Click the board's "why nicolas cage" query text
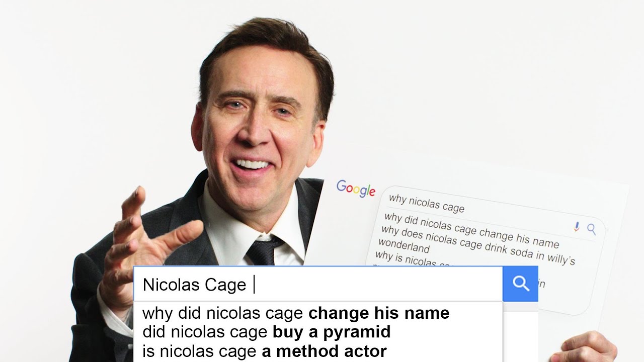The width and height of the screenshot is (644, 362). tap(427, 203)
